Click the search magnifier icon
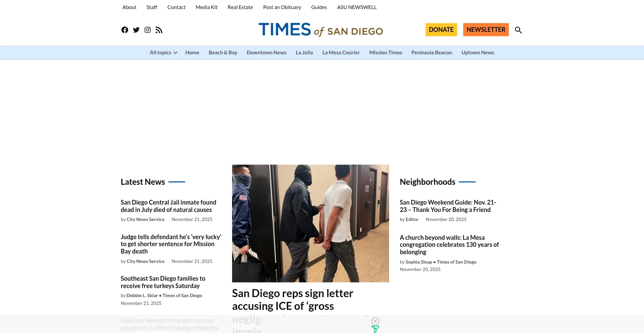The height and width of the screenshot is (333, 644). [x=518, y=30]
